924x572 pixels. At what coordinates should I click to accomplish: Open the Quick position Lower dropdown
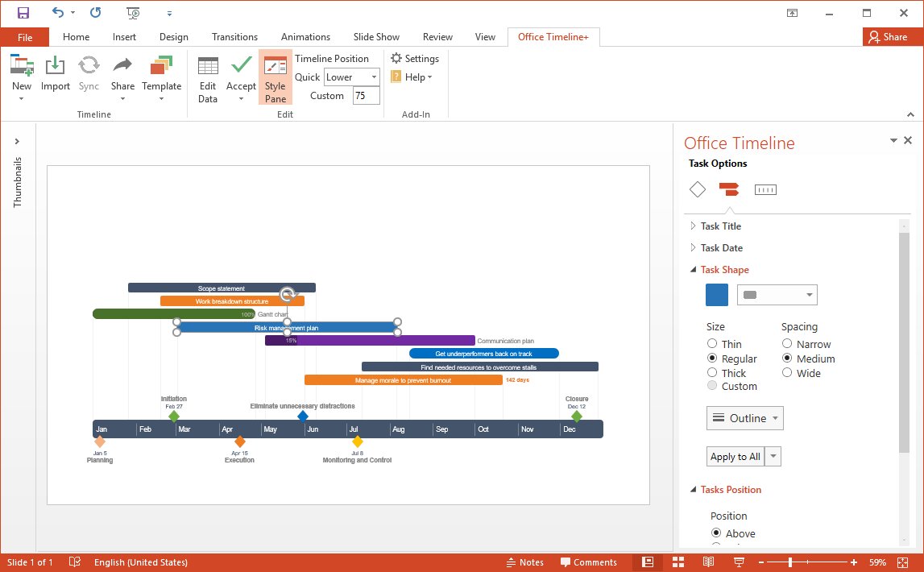pyautogui.click(x=351, y=77)
